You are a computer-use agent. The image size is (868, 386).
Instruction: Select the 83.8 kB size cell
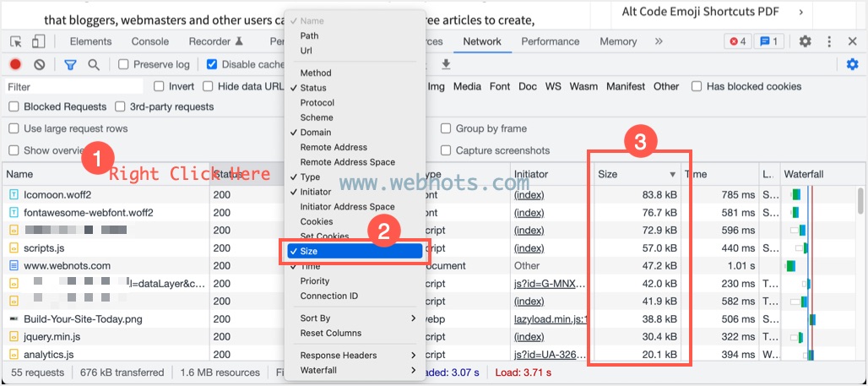pyautogui.click(x=637, y=195)
